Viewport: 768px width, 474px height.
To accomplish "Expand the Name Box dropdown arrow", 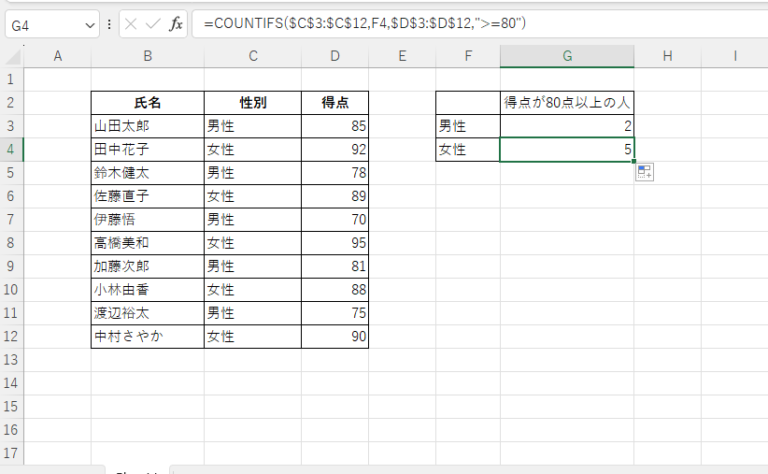I will (x=92, y=22).
